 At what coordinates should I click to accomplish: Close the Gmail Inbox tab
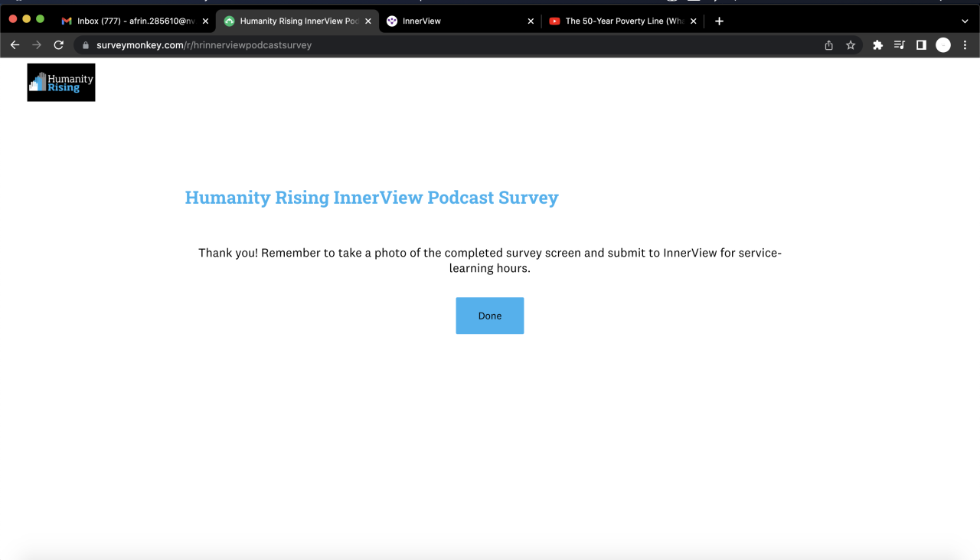coord(205,21)
